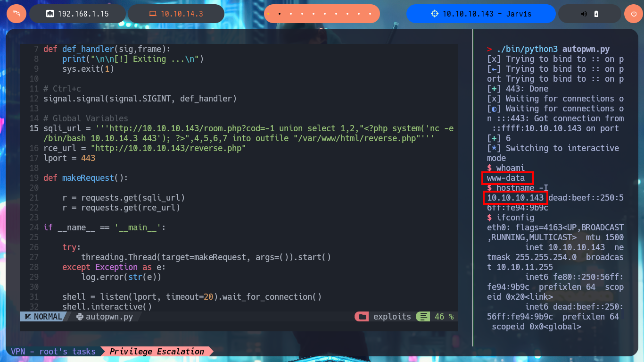Click the 46 % position indicator

(x=444, y=317)
